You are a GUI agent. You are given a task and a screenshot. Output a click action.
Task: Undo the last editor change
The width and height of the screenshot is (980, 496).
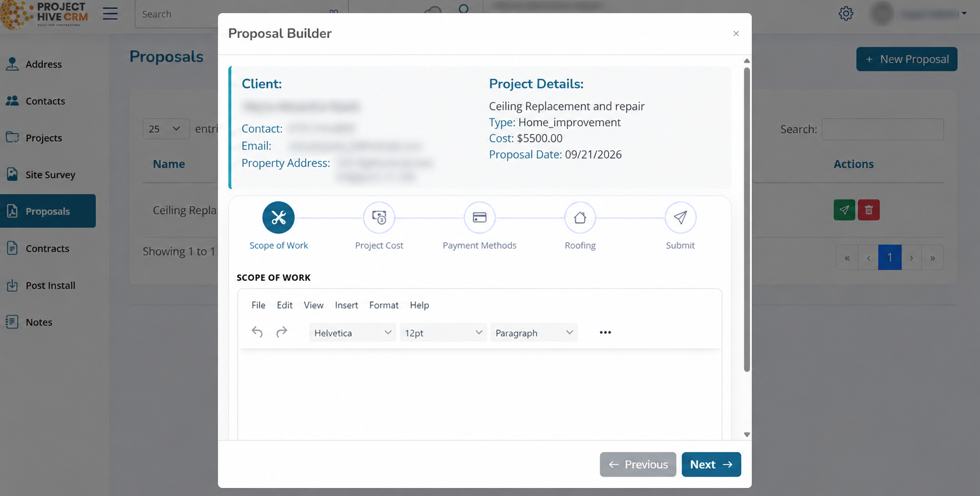tap(257, 333)
